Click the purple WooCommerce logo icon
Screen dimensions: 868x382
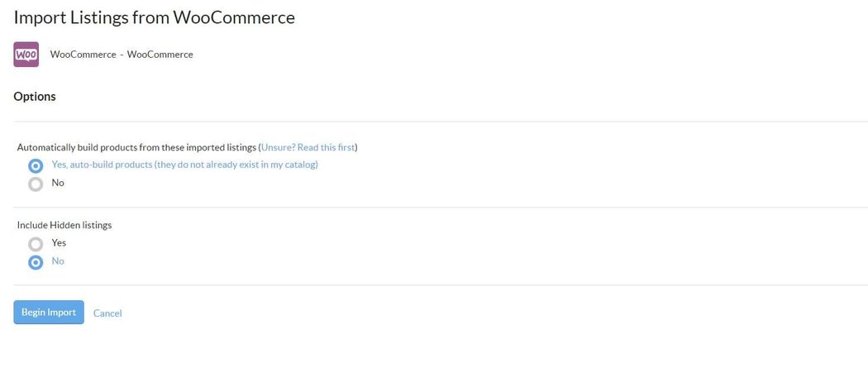[x=26, y=55]
